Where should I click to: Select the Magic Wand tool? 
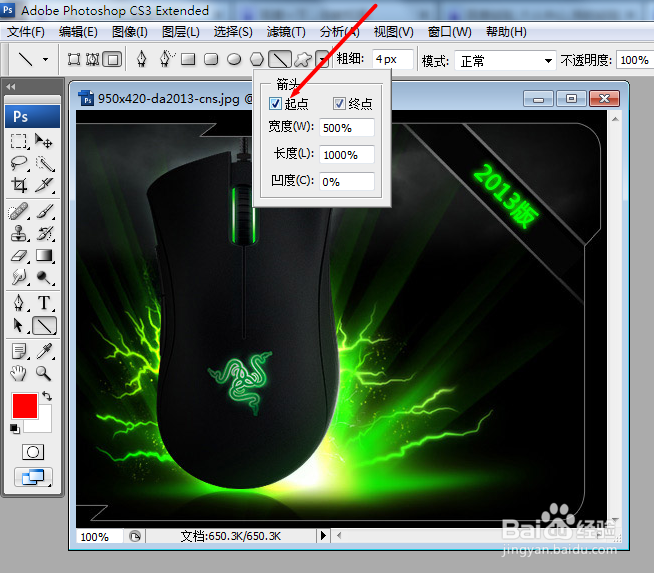[x=44, y=163]
